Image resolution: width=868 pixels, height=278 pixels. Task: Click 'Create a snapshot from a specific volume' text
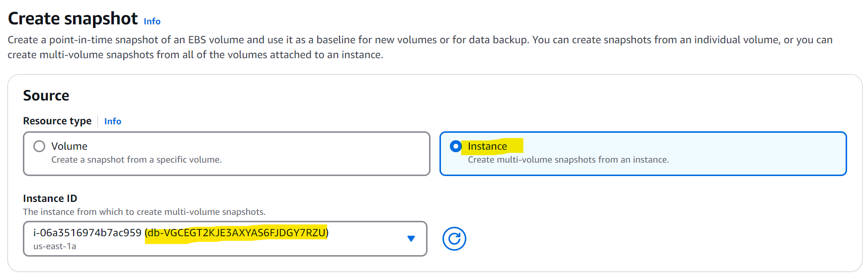click(136, 160)
